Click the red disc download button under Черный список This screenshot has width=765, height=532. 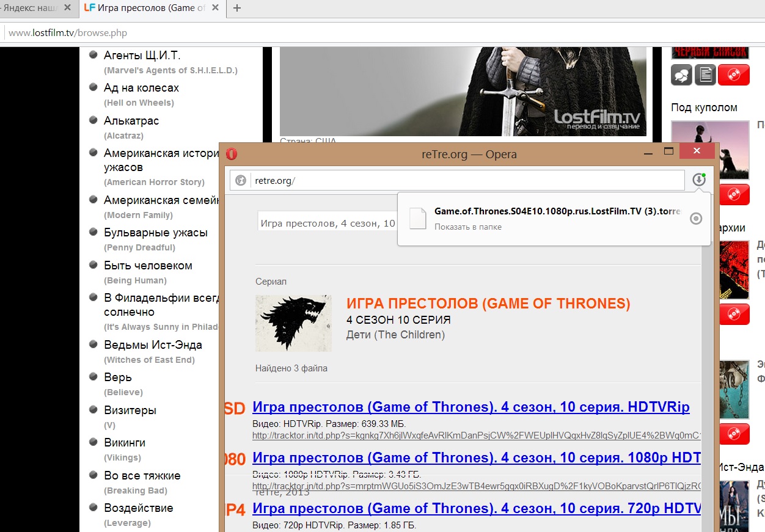pyautogui.click(x=734, y=75)
